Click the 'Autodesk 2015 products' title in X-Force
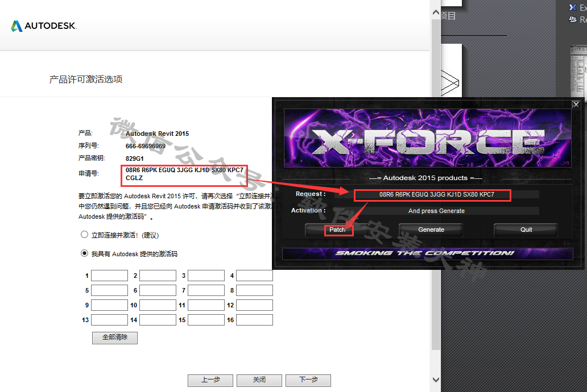 [425, 178]
